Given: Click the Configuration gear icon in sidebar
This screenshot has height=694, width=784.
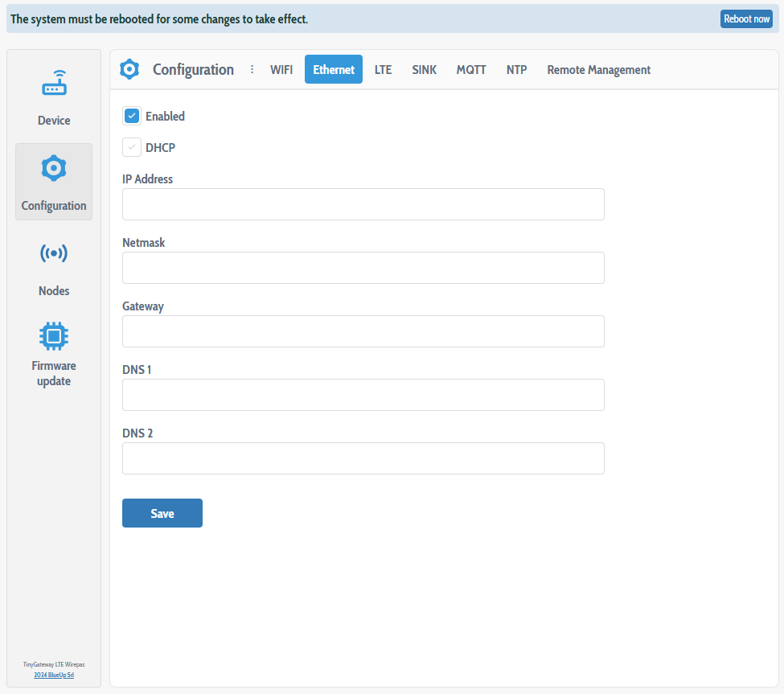Looking at the screenshot, I should click(x=54, y=168).
